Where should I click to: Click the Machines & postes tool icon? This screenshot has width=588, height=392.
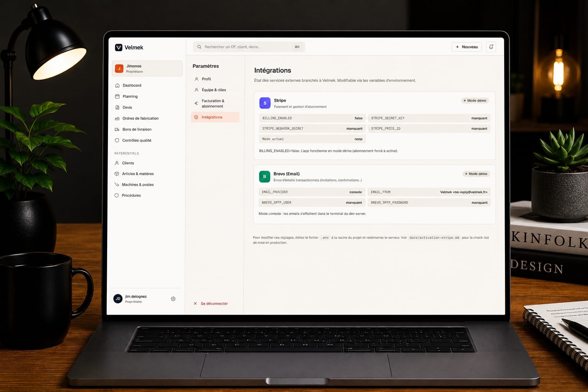(x=117, y=185)
